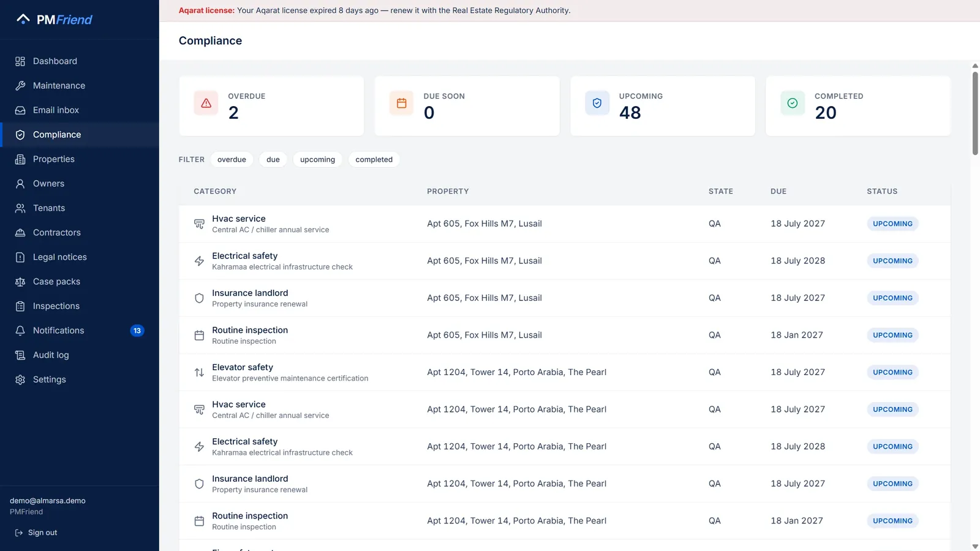Image resolution: width=980 pixels, height=551 pixels.
Task: Click the Tenants people icon
Action: 20,208
